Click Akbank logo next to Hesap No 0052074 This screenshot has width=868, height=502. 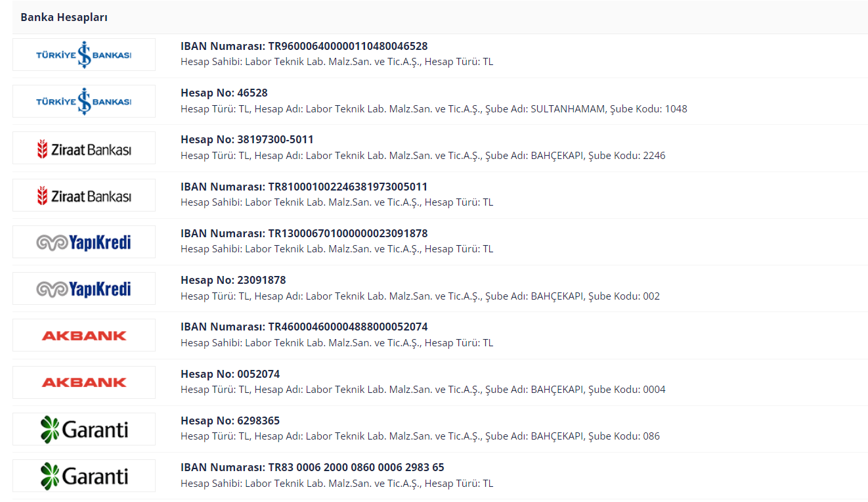coord(84,382)
